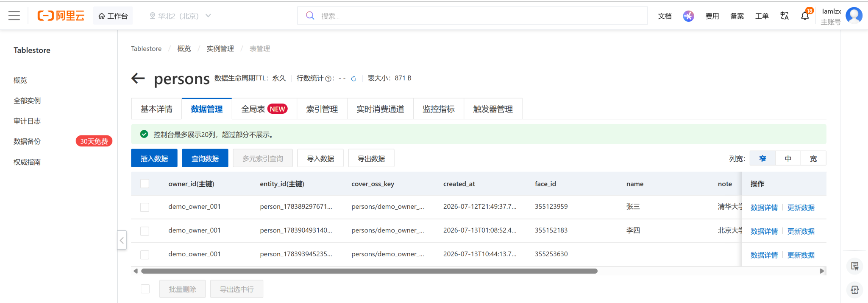Open the notifications bell
The image size is (868, 303).
(x=805, y=16)
